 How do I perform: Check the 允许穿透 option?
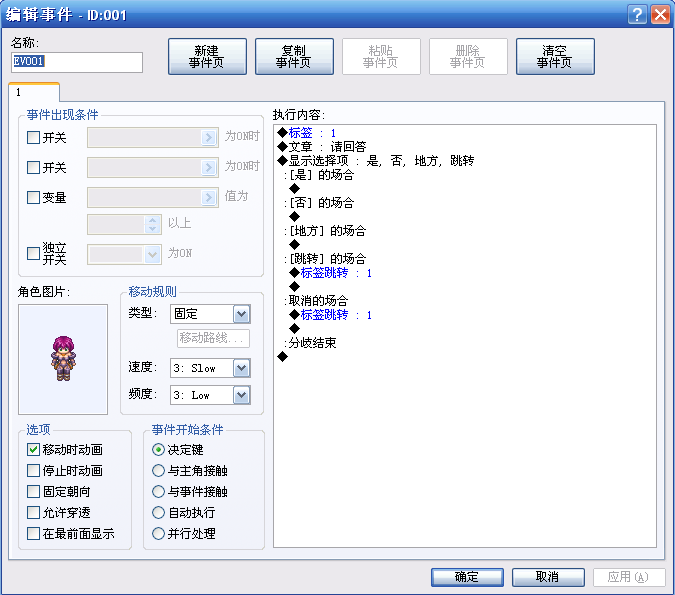(x=33, y=513)
